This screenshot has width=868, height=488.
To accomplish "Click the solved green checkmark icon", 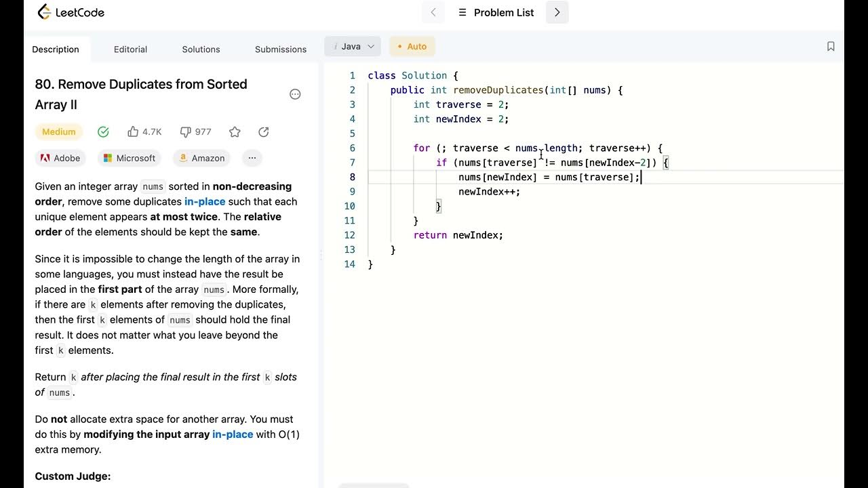I will (x=103, y=131).
